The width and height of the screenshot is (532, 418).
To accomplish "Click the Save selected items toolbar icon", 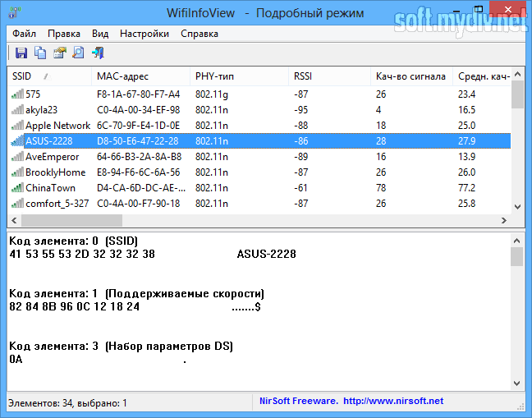I will (x=21, y=53).
